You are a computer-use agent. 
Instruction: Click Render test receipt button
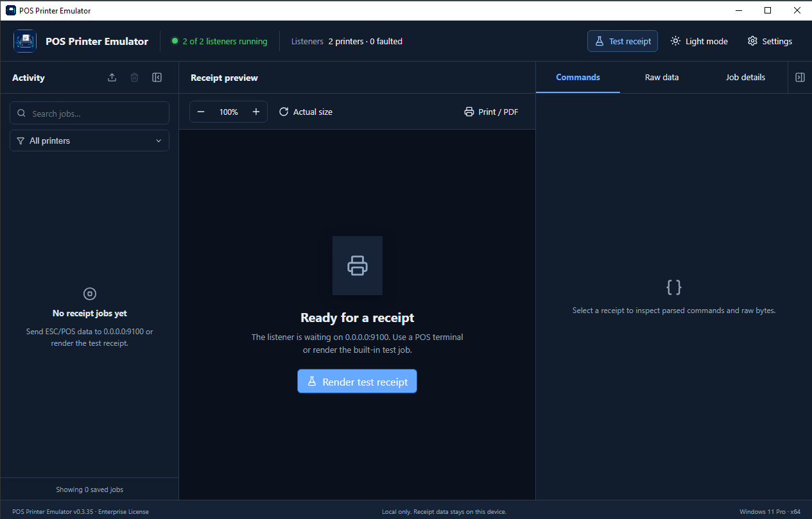(357, 381)
